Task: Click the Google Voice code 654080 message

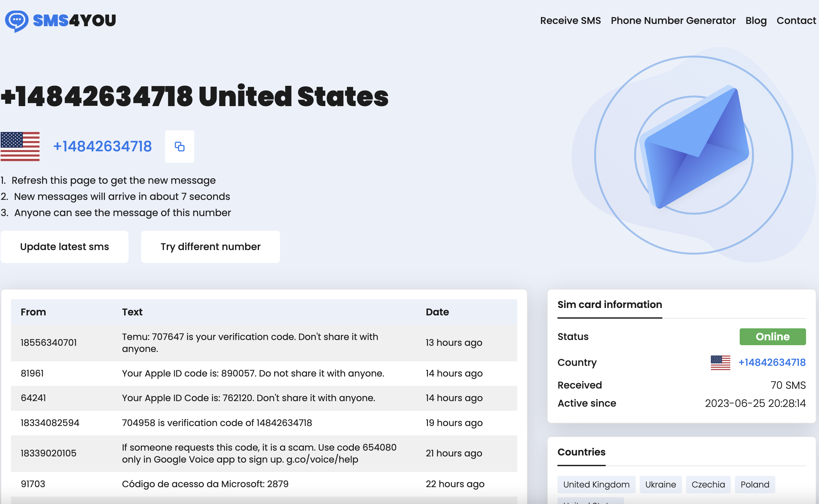Action: pyautogui.click(x=259, y=453)
